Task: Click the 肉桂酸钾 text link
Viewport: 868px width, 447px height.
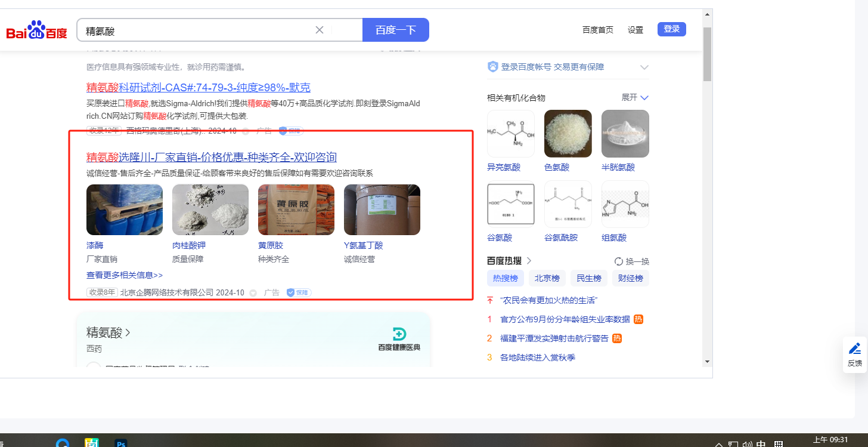Action: pos(189,245)
